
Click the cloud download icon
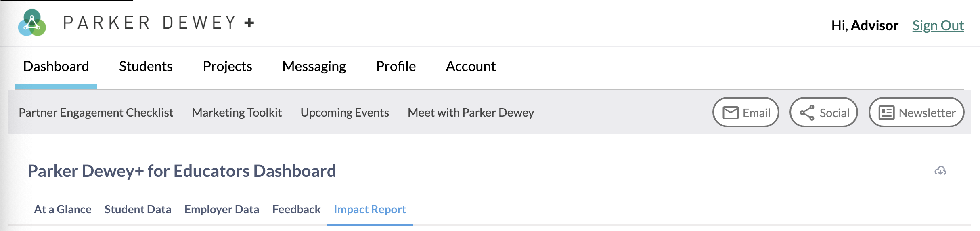point(940,171)
